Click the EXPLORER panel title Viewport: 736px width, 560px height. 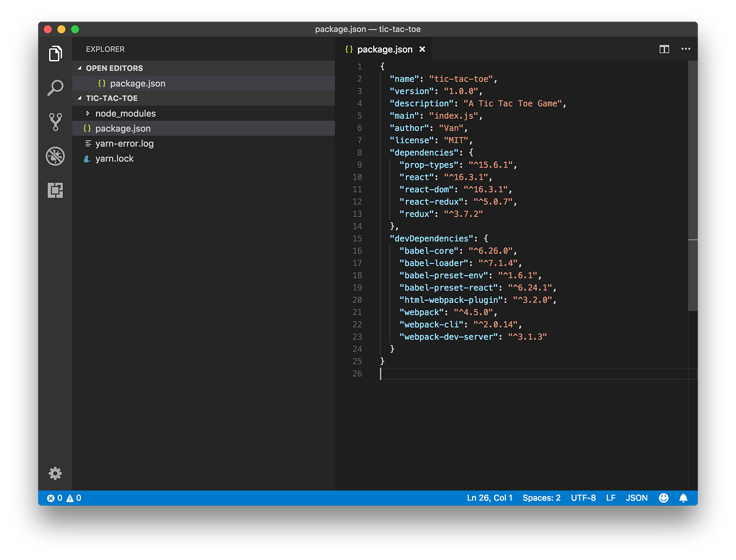105,49
